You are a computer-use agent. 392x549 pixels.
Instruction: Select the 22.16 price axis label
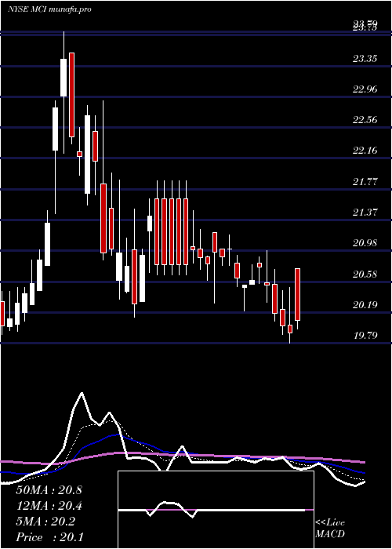pyautogui.click(x=365, y=151)
